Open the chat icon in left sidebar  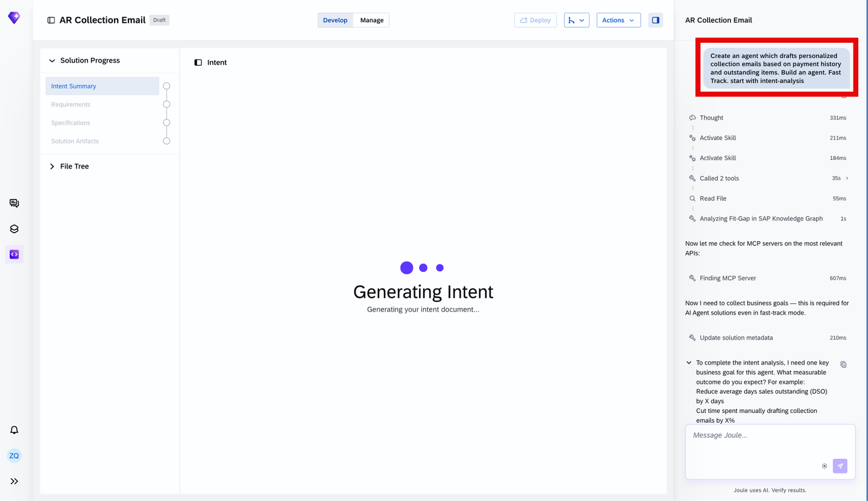point(14,203)
